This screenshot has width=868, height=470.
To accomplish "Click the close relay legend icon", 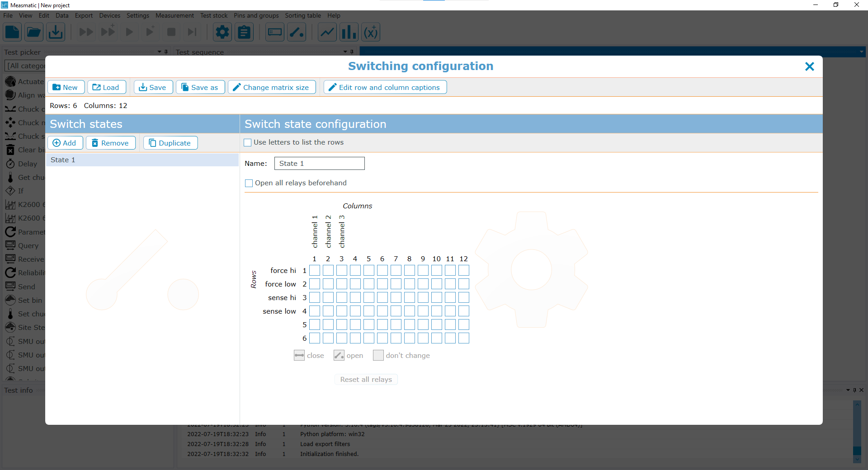I will click(x=299, y=356).
